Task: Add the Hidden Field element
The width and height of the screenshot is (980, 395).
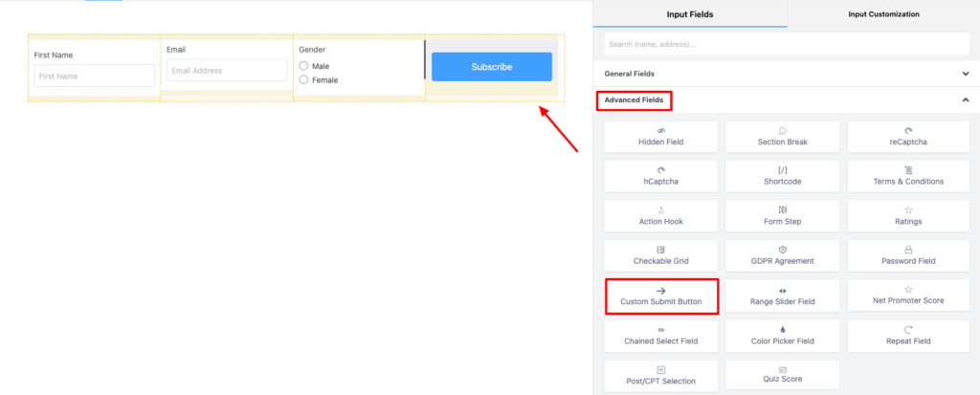Action: (660, 136)
